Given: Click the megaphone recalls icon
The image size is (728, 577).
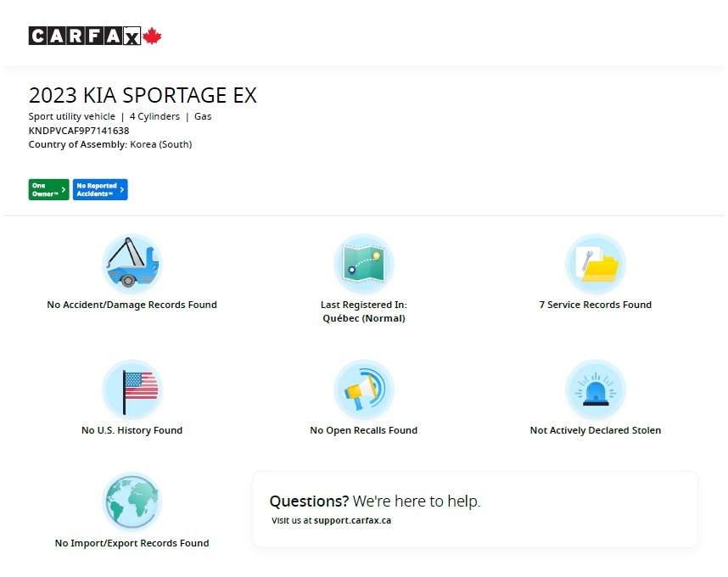Looking at the screenshot, I should click(364, 389).
